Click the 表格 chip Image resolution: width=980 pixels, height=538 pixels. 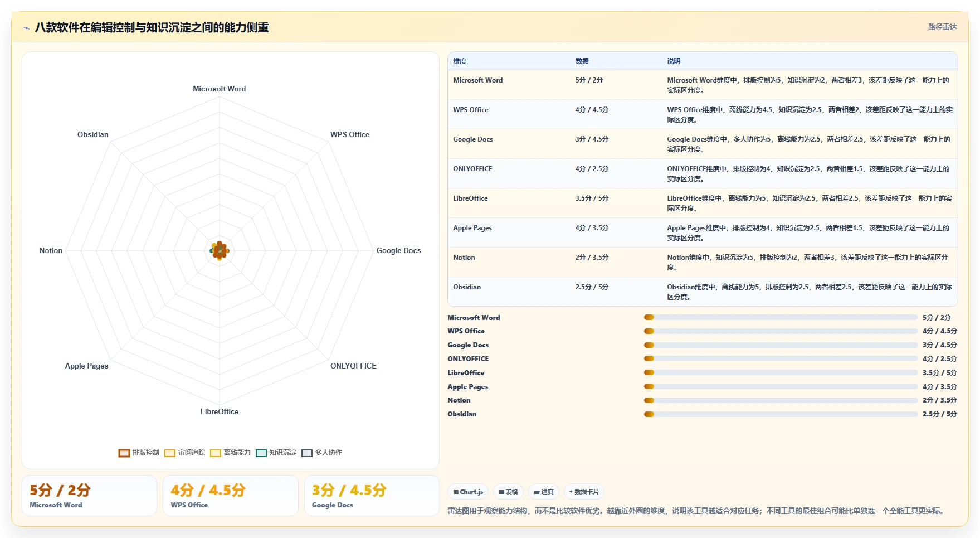(508, 492)
